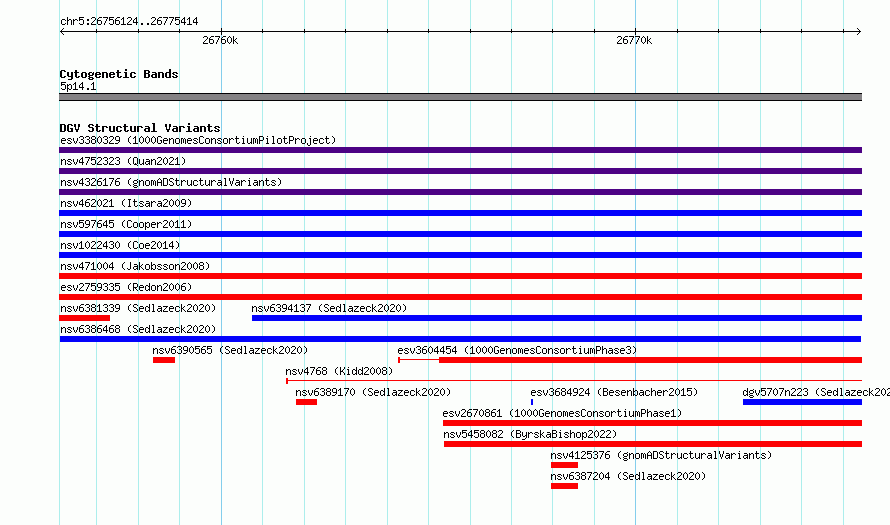Click the left arrowhead of the ruler
The width and height of the screenshot is (890, 525).
[x=62, y=32]
